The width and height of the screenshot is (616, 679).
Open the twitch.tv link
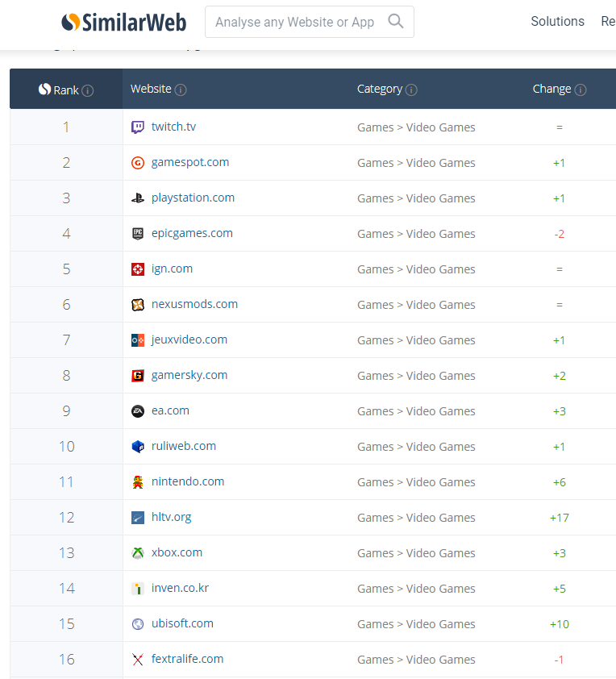(x=173, y=127)
